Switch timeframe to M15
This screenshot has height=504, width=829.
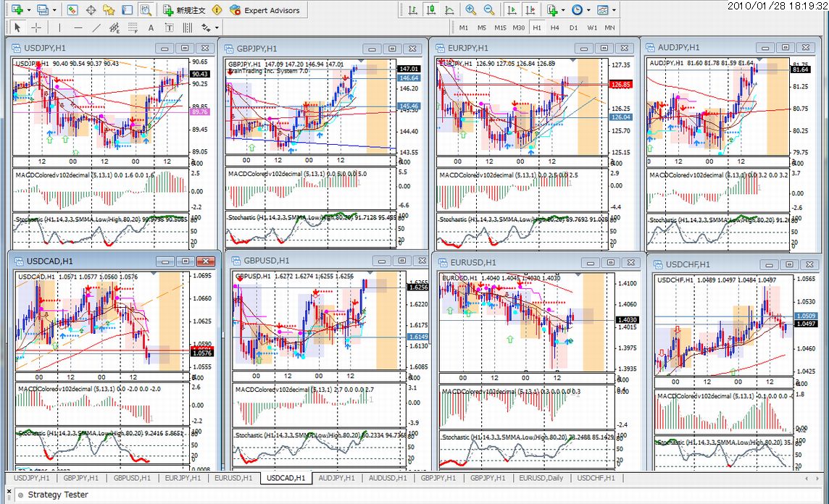500,28
